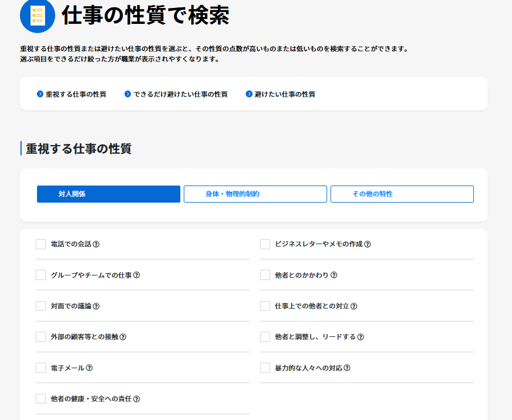Open help icon next to 他者の健康・安全への責任

point(137,399)
